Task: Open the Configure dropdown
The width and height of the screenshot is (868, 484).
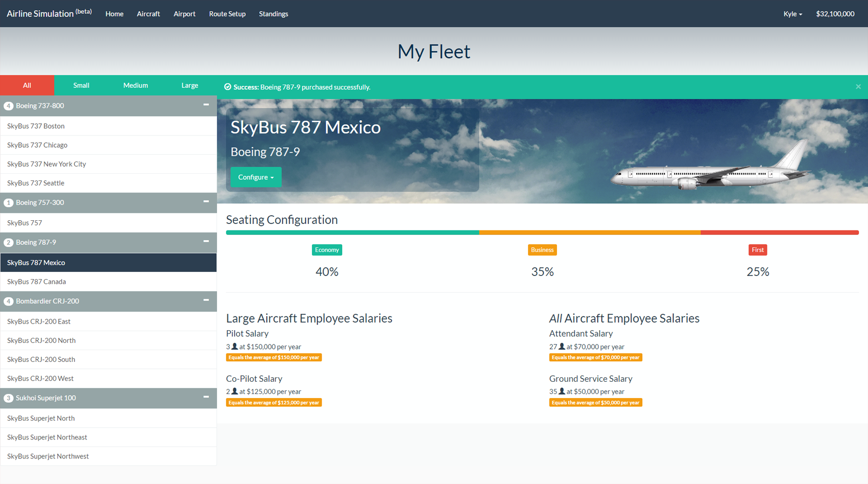Action: coord(256,177)
